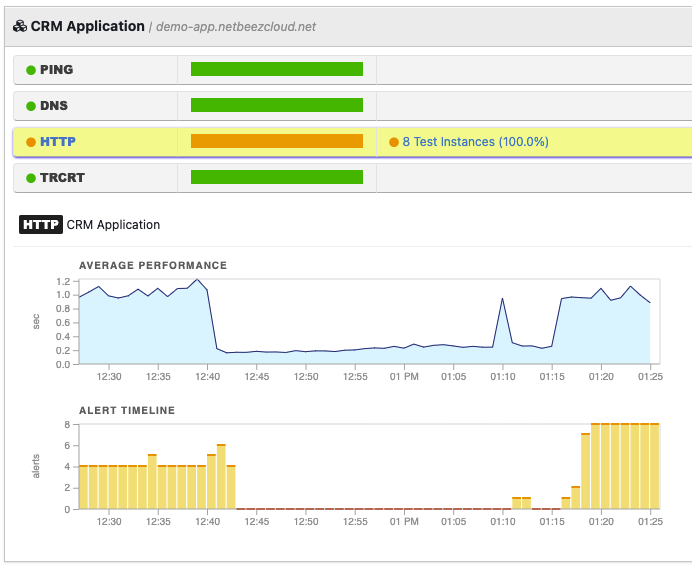Click the TRCRT green status bar
692x566 pixels.
point(277,177)
